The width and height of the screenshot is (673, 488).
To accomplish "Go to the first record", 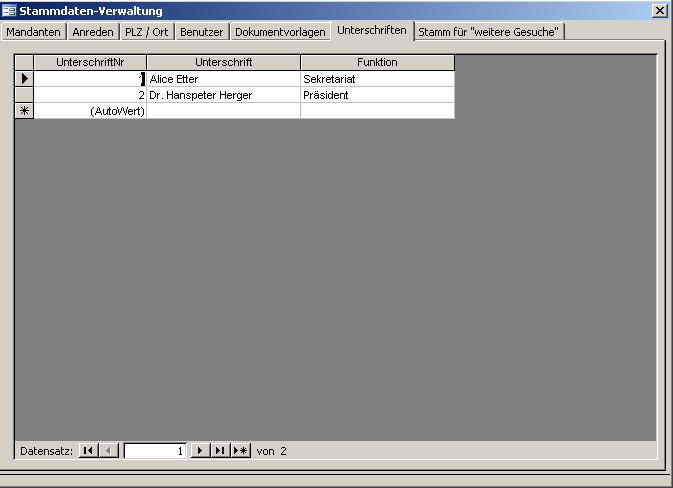I will 88,451.
